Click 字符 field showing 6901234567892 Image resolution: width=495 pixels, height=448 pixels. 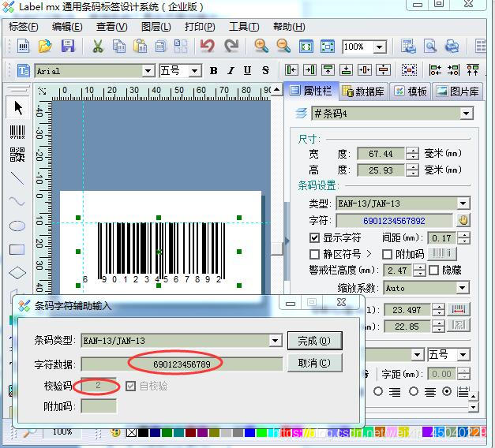(x=394, y=221)
